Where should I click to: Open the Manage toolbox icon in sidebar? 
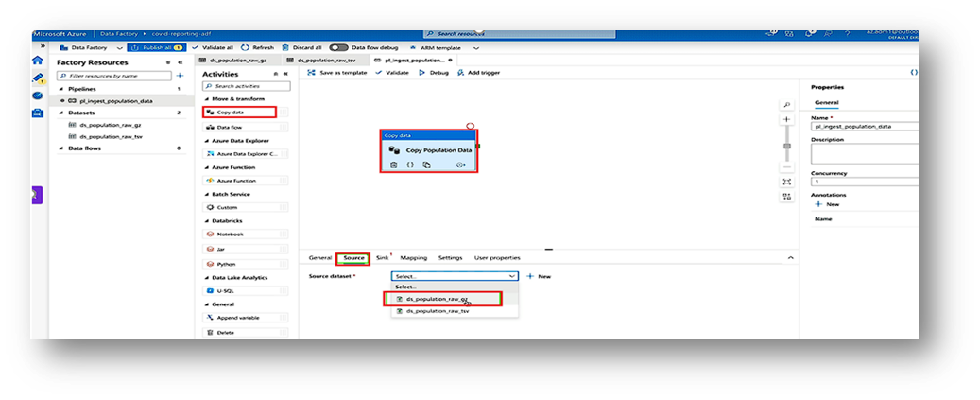pyautogui.click(x=38, y=113)
